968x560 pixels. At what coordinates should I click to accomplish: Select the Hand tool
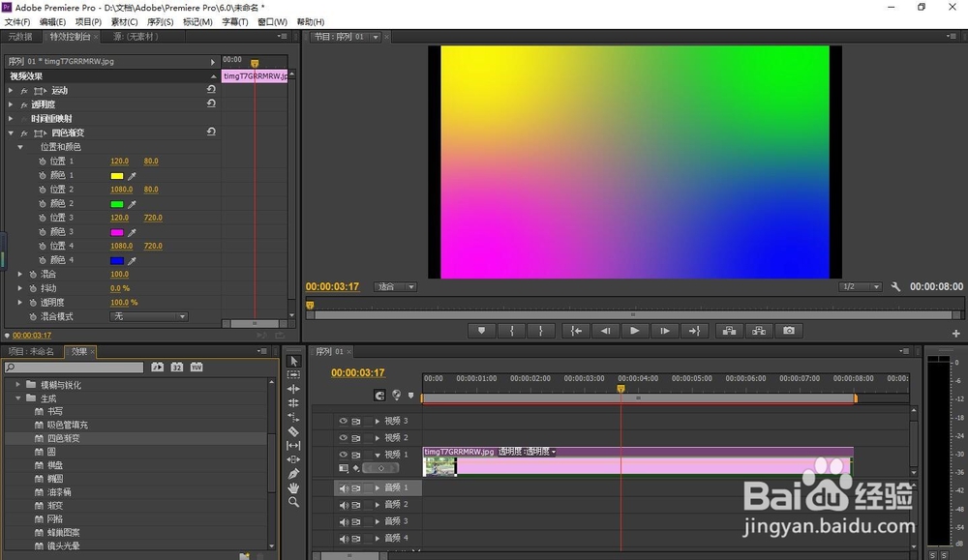(294, 487)
